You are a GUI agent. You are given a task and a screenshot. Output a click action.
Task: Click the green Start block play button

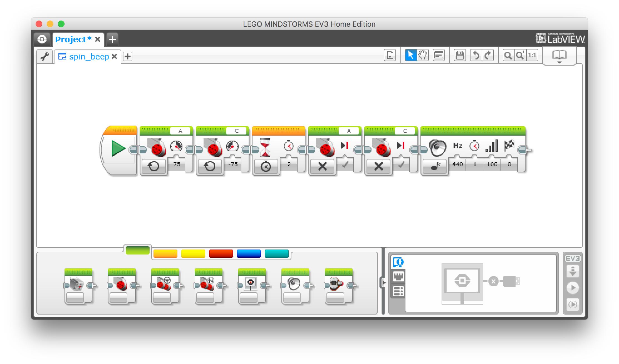(118, 148)
